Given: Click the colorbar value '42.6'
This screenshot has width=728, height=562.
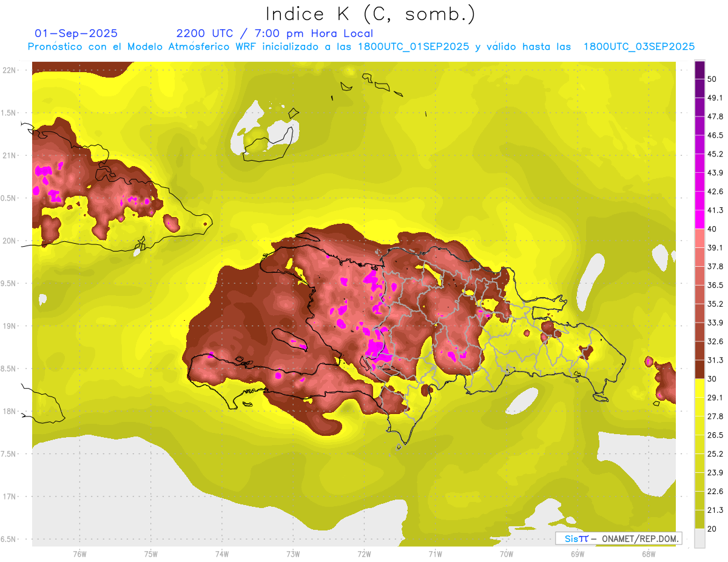Looking at the screenshot, I should [x=715, y=192].
